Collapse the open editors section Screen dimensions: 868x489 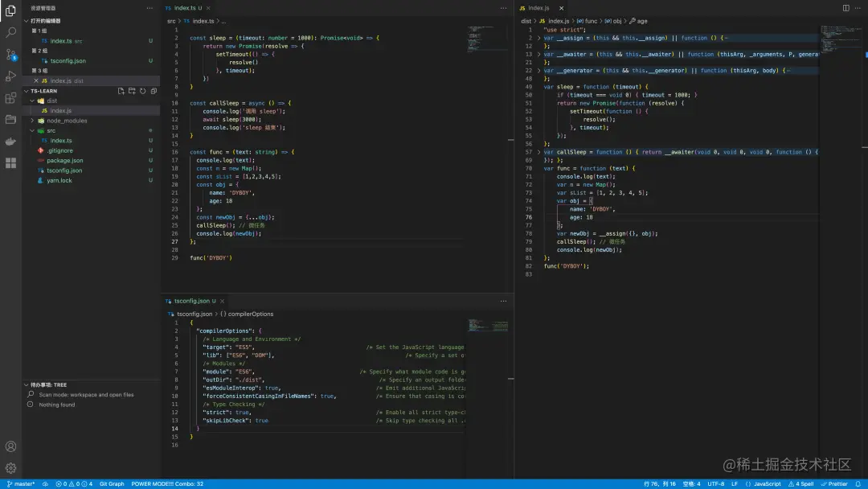point(26,21)
